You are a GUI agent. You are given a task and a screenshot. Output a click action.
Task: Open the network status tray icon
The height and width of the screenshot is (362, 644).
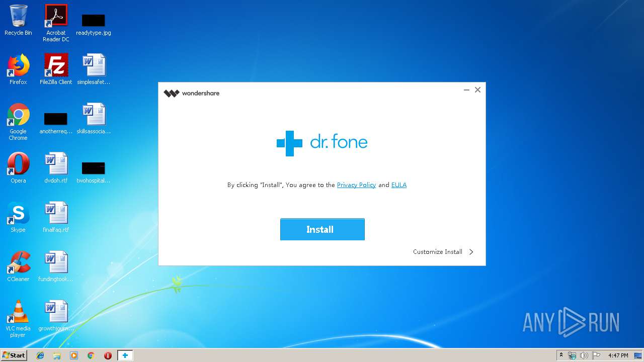click(572, 355)
